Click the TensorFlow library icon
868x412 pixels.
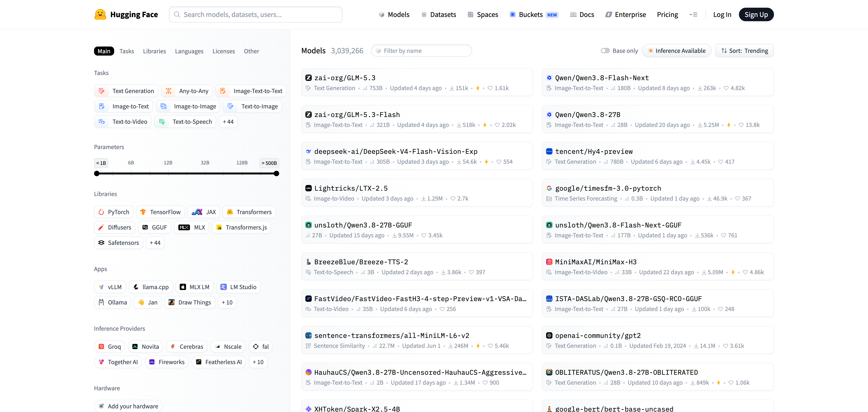click(143, 212)
